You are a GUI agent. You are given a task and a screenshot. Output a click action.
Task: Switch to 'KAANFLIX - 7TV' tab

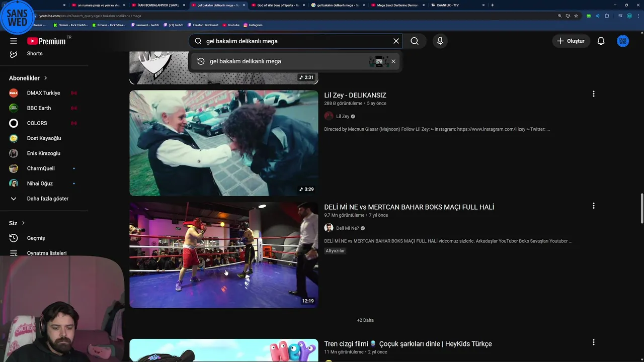click(457, 5)
